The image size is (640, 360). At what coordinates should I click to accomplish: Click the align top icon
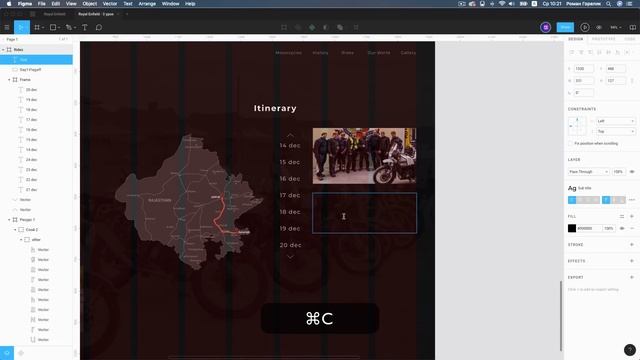coord(600,52)
